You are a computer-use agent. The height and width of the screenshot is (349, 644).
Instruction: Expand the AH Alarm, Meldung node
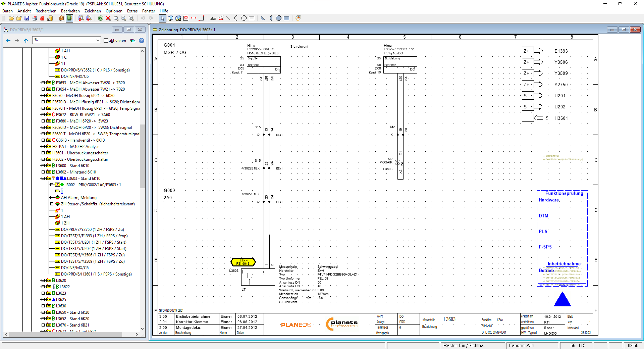pyautogui.click(x=52, y=198)
